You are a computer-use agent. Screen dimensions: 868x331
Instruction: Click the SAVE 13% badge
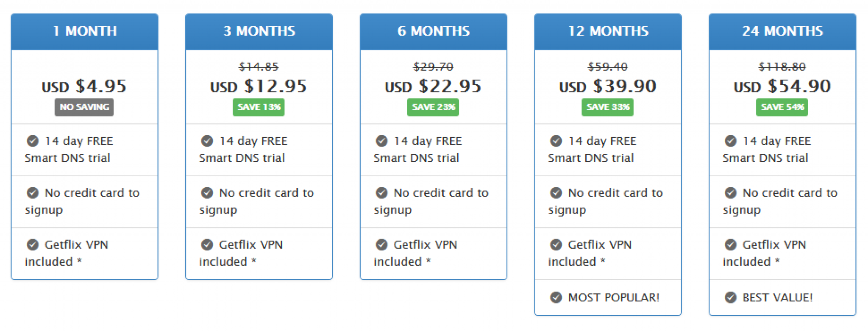[259, 107]
